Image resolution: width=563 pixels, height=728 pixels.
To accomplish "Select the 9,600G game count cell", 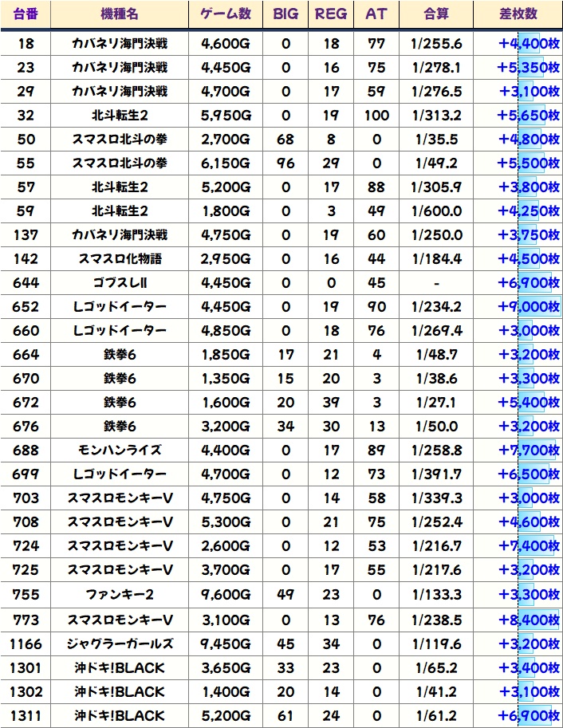I will [x=226, y=595].
